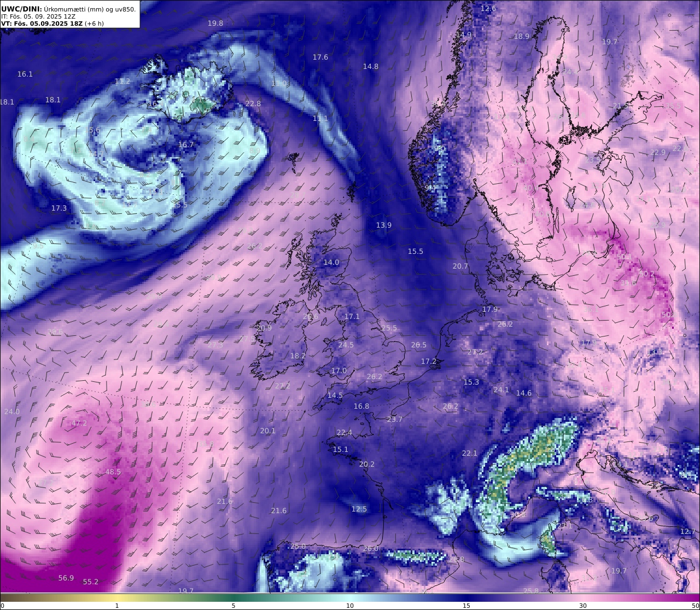Click the 22.9 value label

pos(658,153)
